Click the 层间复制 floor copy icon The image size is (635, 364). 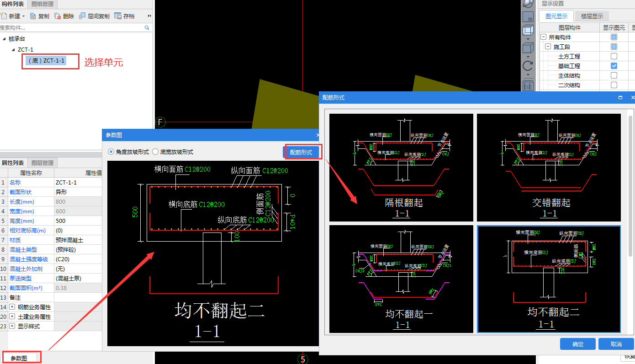(x=82, y=16)
